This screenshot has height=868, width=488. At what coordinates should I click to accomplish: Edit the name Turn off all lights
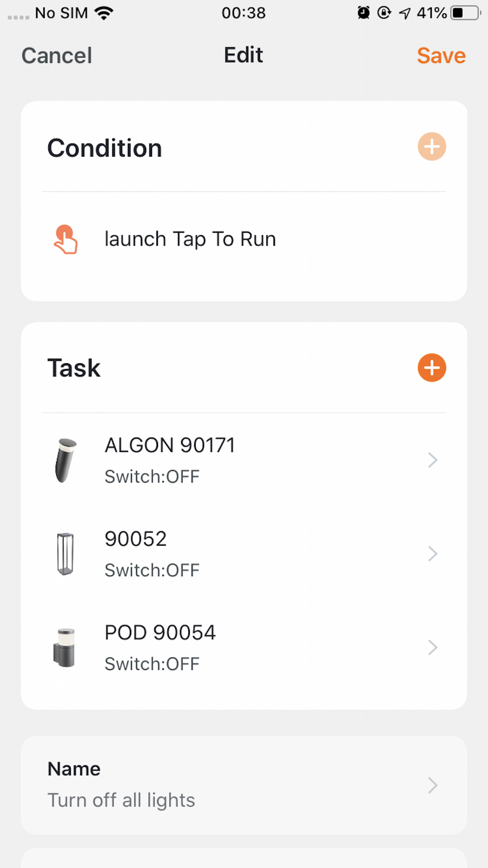click(121, 800)
